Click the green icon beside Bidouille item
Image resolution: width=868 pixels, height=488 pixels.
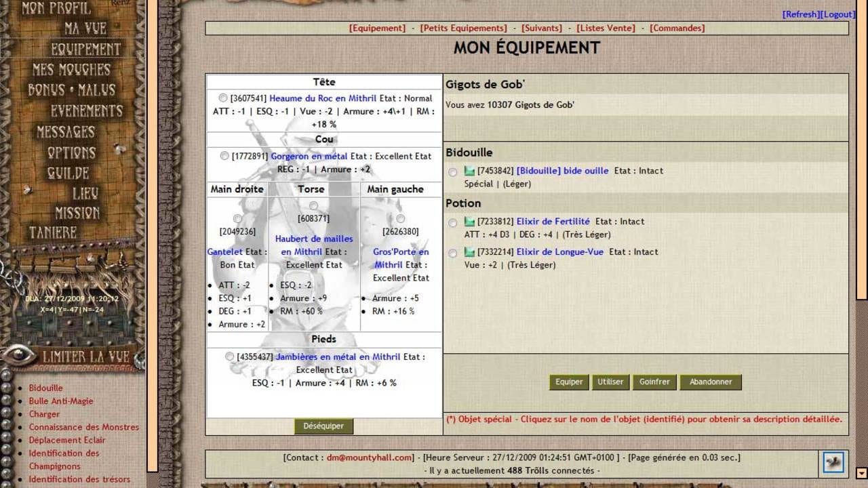click(469, 171)
